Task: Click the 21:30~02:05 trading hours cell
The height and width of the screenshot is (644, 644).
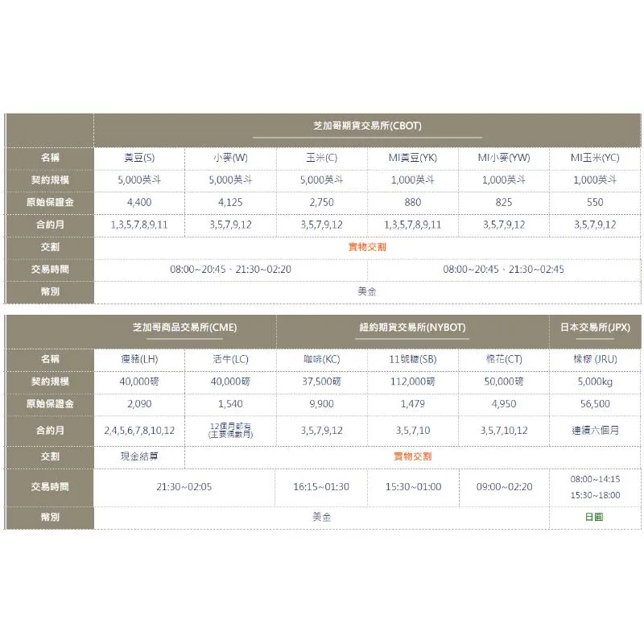Action: pyautogui.click(x=184, y=487)
